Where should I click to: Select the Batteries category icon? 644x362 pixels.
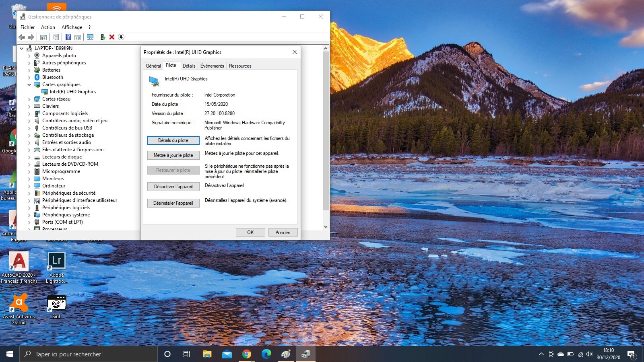point(37,70)
